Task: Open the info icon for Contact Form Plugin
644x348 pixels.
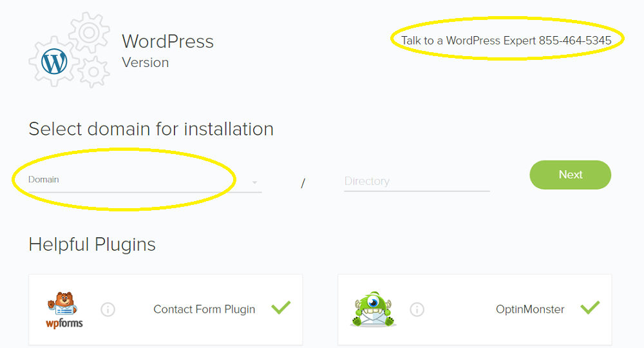Action: pyautogui.click(x=108, y=309)
